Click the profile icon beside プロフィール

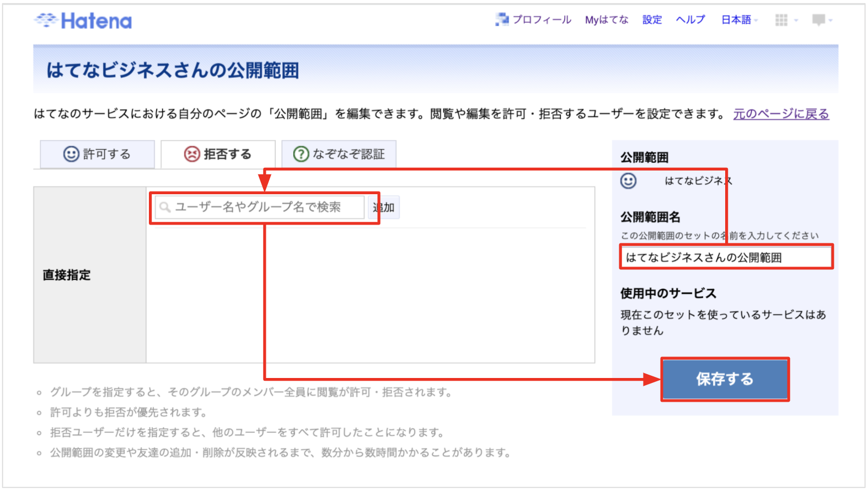[502, 19]
